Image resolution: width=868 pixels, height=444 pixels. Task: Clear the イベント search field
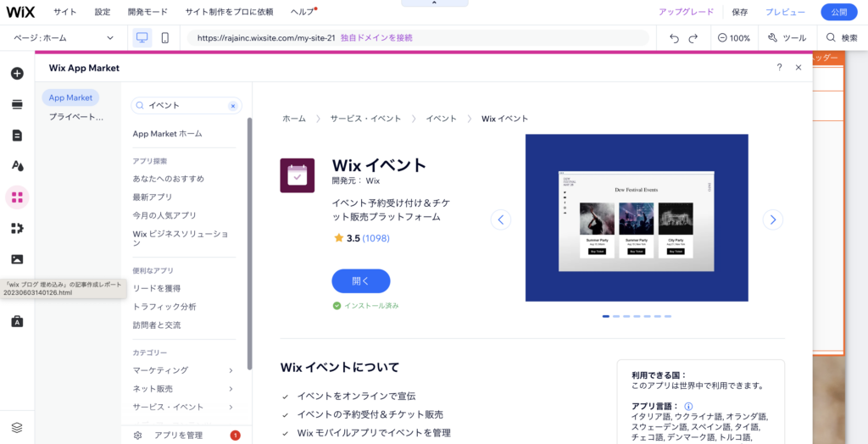coord(232,105)
